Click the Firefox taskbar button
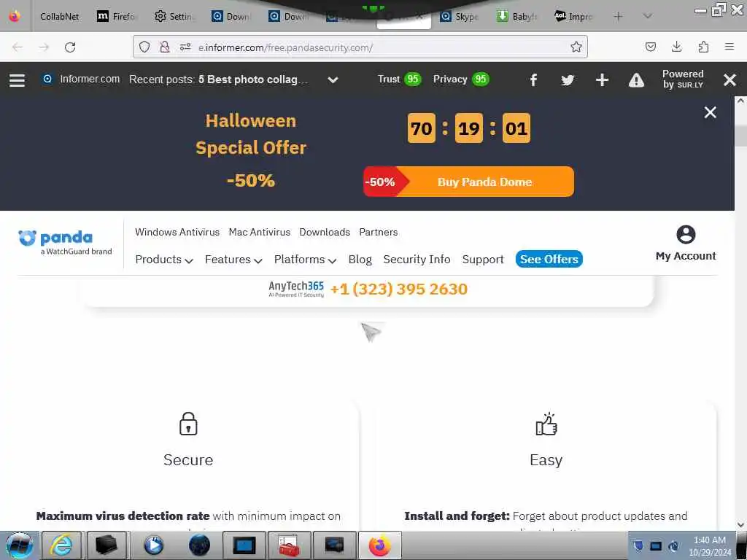 click(379, 545)
